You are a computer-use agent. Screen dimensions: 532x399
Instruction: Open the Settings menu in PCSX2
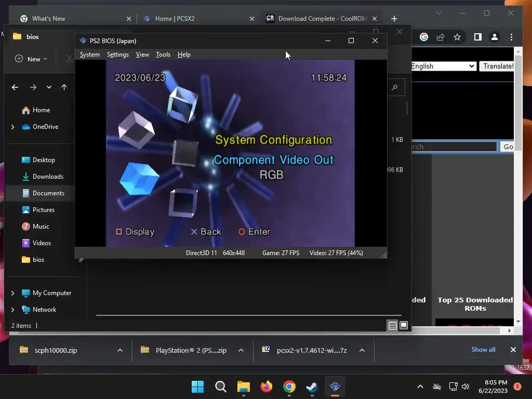[x=118, y=55]
